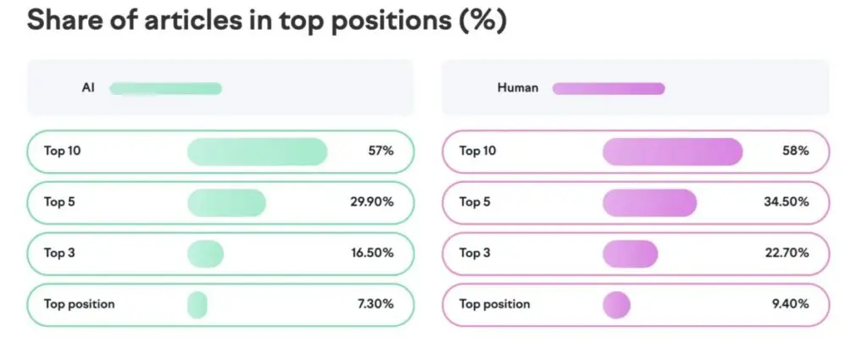The height and width of the screenshot is (360, 868).
Task: Click the 58% value in Human panel
Action: coord(795,152)
